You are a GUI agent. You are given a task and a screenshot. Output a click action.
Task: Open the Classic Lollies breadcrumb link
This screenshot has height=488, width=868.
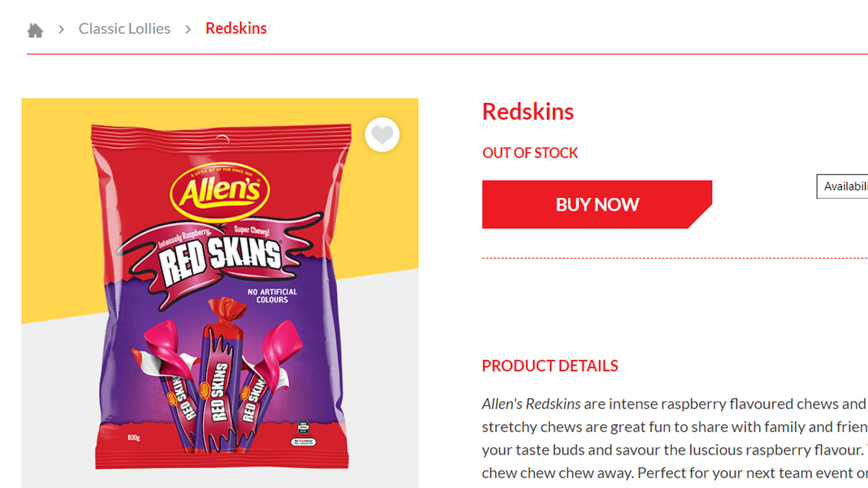coord(124,28)
